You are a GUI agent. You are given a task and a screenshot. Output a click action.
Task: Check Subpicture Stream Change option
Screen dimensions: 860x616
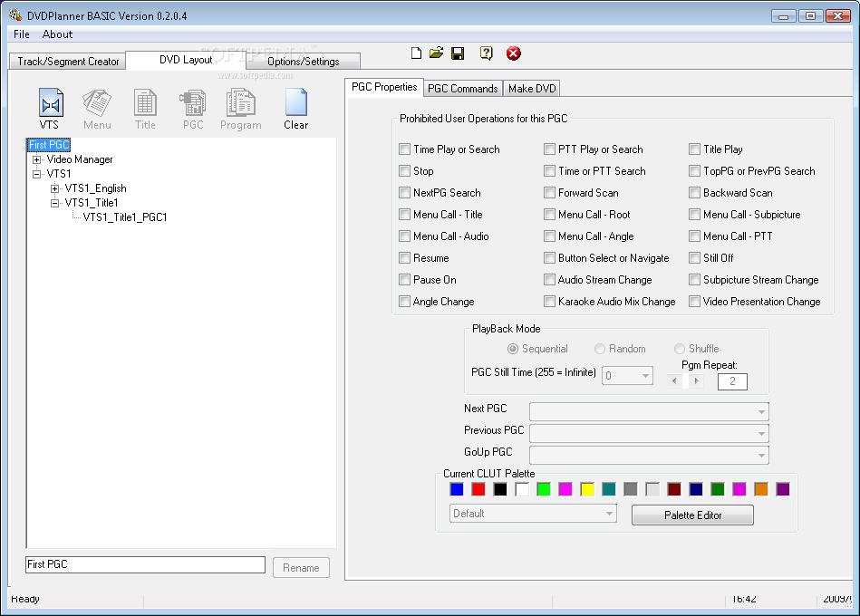694,280
